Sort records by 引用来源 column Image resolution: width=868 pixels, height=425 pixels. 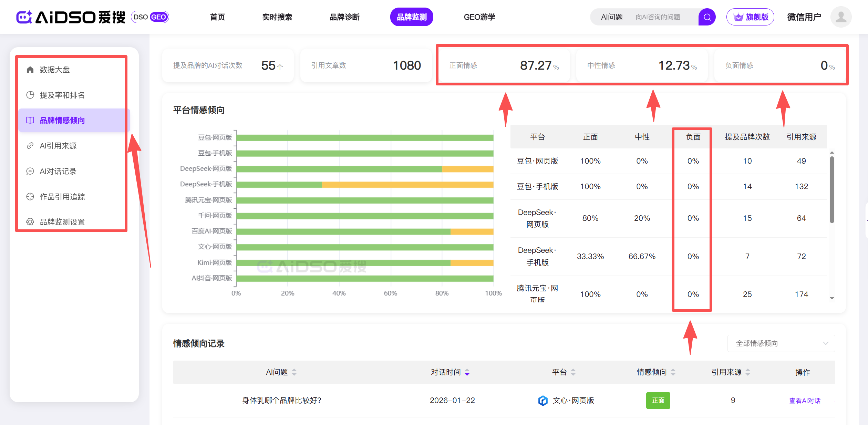pyautogui.click(x=747, y=372)
